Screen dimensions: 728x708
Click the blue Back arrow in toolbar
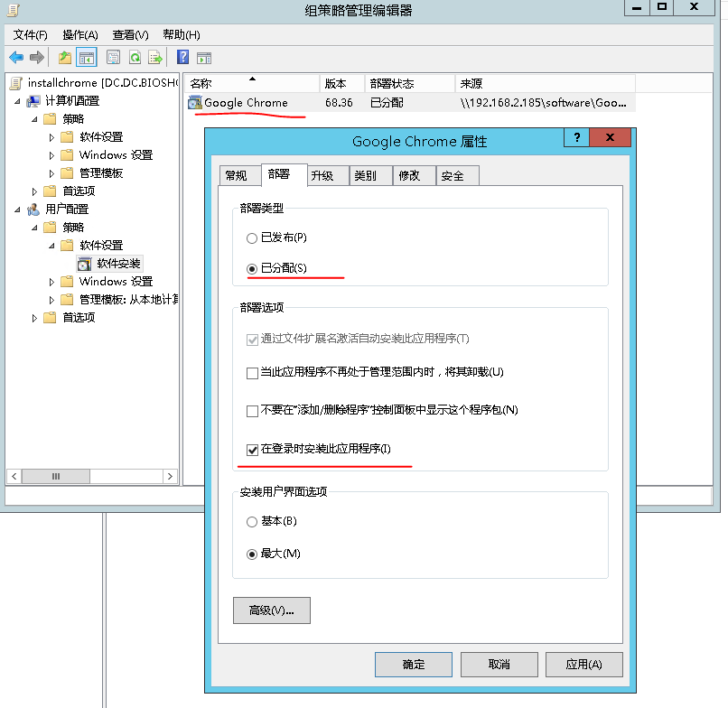[16, 58]
